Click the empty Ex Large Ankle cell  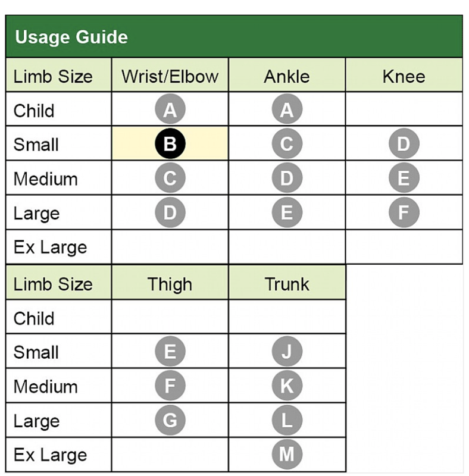[x=287, y=247]
